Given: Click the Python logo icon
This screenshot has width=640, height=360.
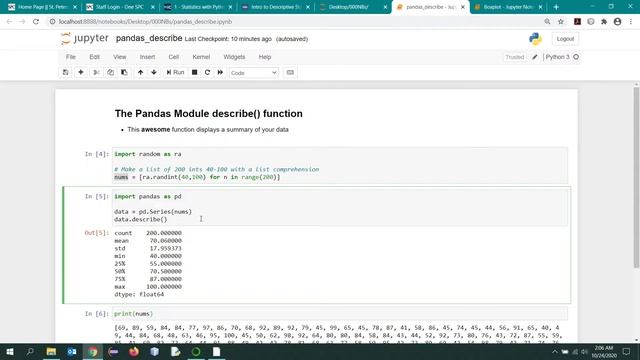Looking at the screenshot, I should tap(535, 39).
